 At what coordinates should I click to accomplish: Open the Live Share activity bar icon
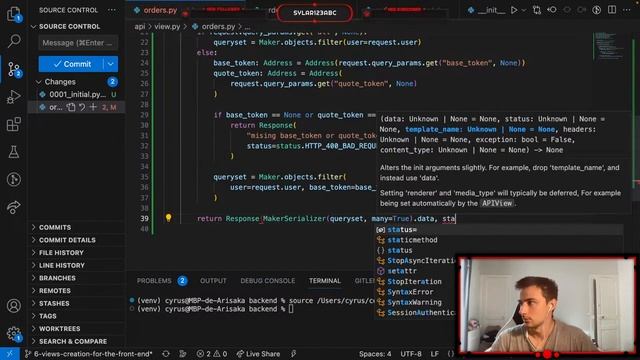point(13,207)
